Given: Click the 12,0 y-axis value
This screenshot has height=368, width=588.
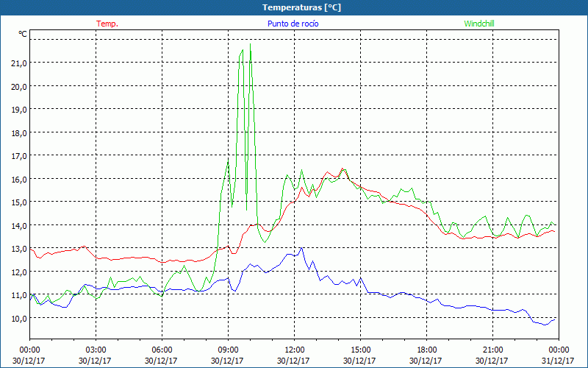Looking at the screenshot, I should (x=19, y=272).
